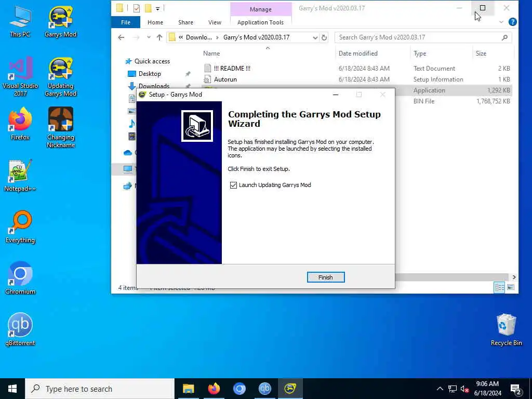Click the taskbar clock and date

487,389
